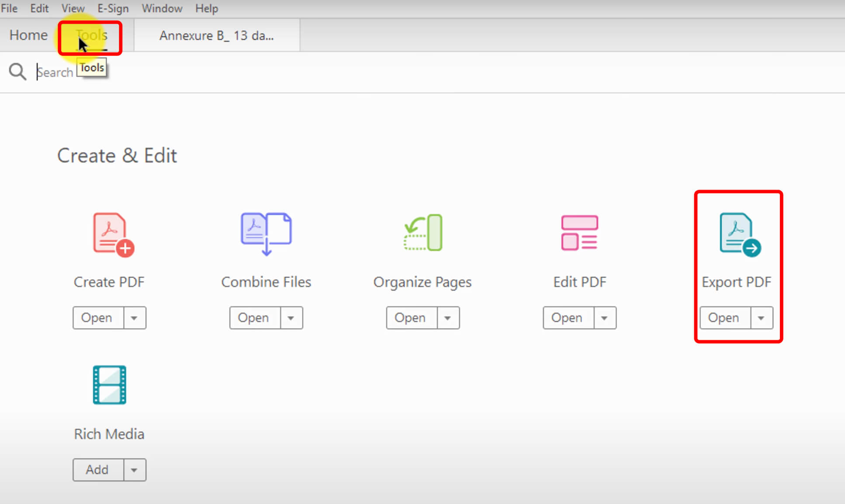Click the Create PDF label text
The image size is (845, 504).
[x=109, y=282]
